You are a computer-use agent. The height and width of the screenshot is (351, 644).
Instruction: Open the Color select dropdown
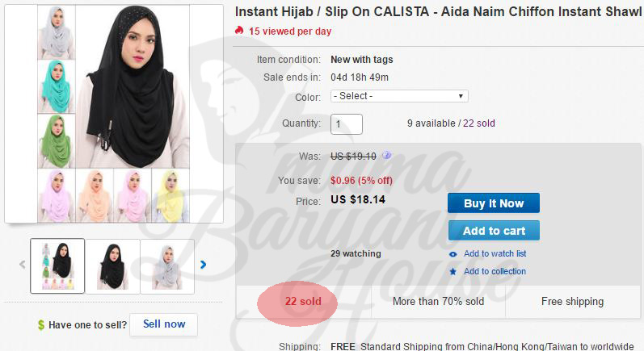[x=399, y=96]
